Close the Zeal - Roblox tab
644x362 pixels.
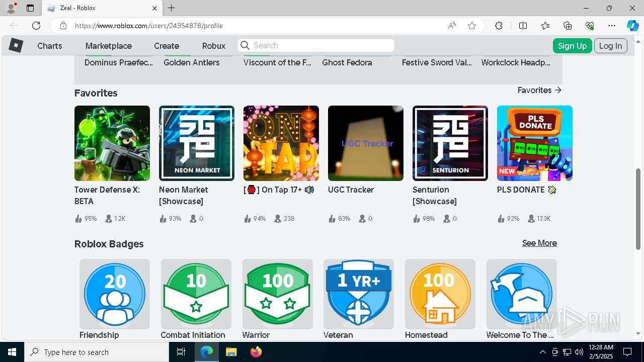pos(155,8)
